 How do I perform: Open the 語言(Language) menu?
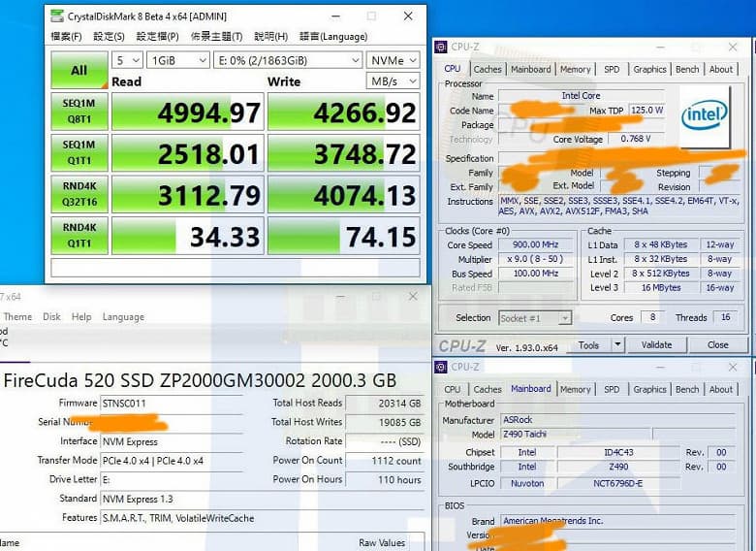tap(333, 36)
